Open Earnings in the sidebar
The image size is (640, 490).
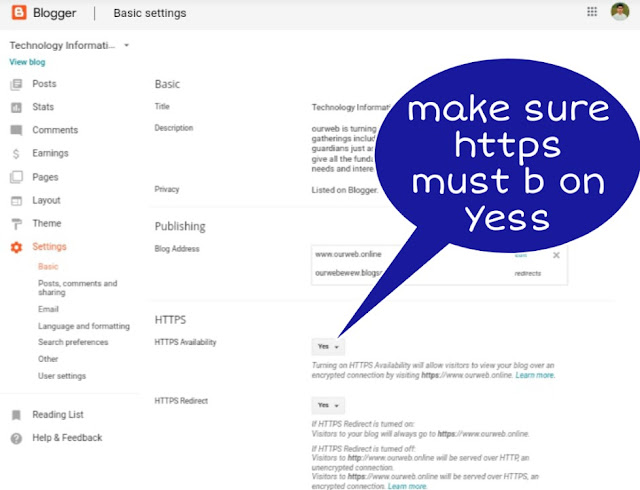point(50,153)
